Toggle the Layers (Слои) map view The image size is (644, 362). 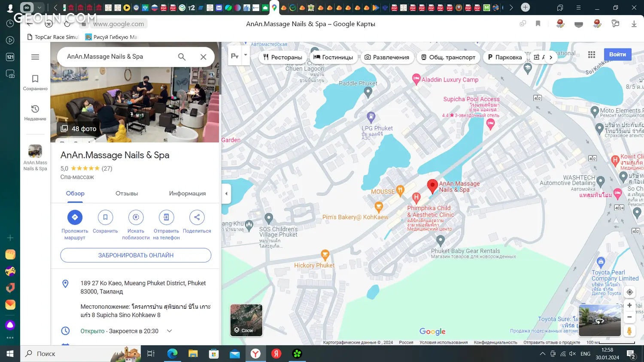point(246,320)
